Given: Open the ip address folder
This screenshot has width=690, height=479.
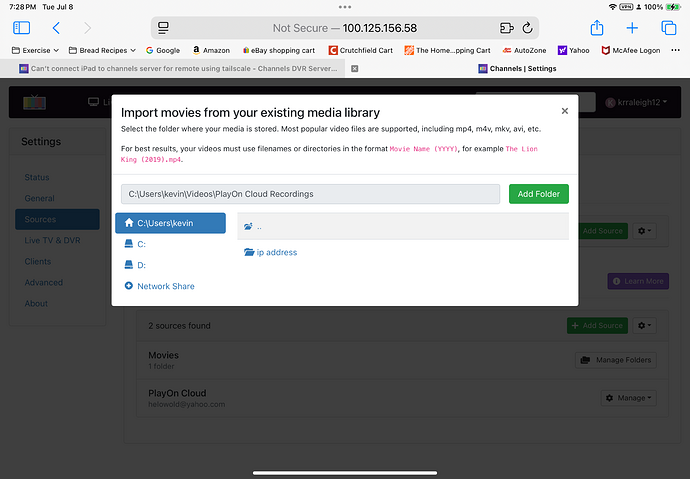Looking at the screenshot, I should coord(276,252).
